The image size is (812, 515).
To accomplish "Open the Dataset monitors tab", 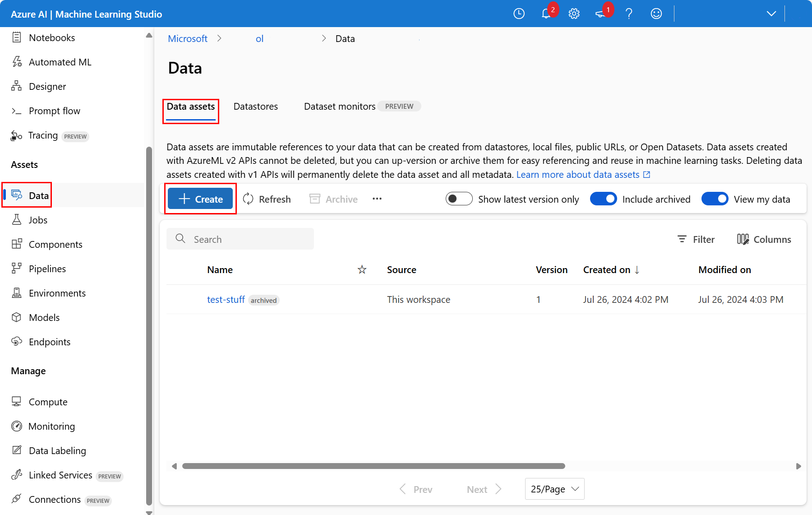I will click(340, 107).
